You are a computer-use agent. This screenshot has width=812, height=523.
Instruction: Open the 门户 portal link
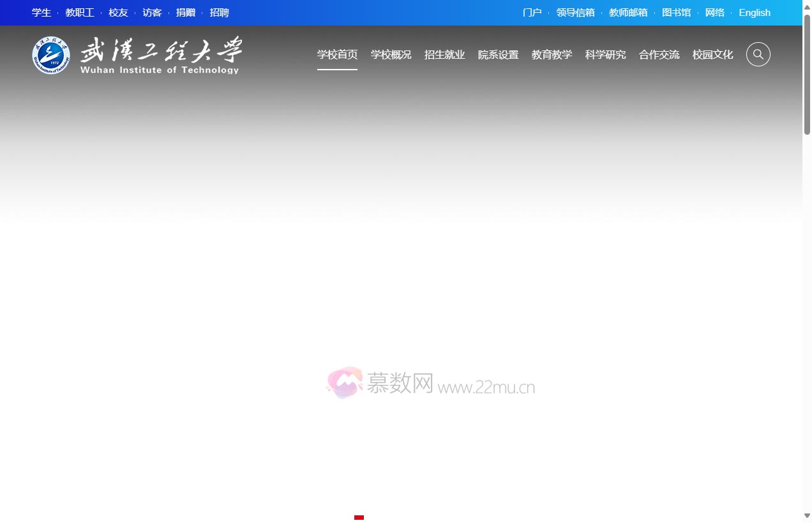[x=532, y=13]
